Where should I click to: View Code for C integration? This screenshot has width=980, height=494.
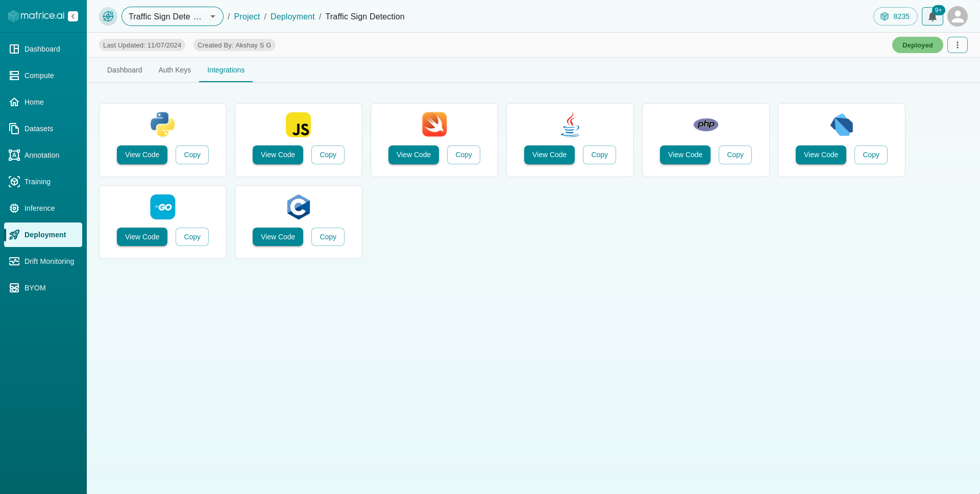click(278, 237)
